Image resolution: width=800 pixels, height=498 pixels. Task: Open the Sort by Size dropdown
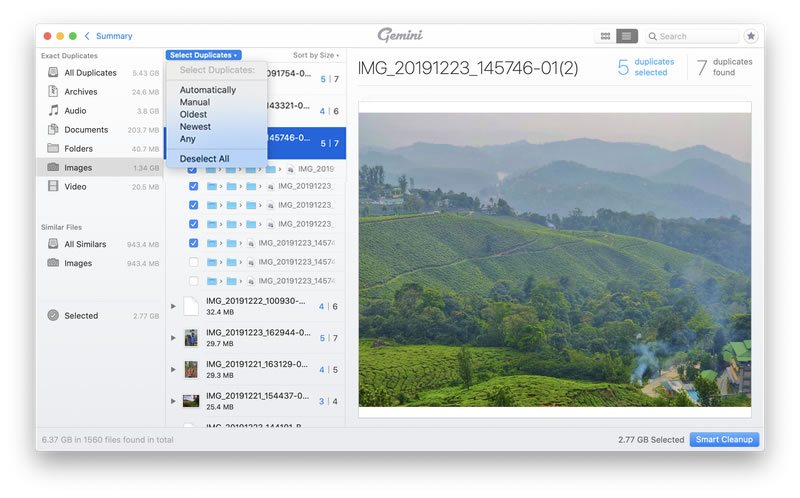[x=315, y=55]
